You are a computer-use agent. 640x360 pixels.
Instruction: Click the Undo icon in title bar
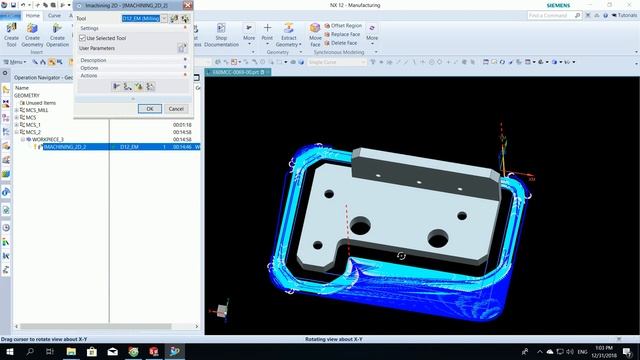pos(23,5)
